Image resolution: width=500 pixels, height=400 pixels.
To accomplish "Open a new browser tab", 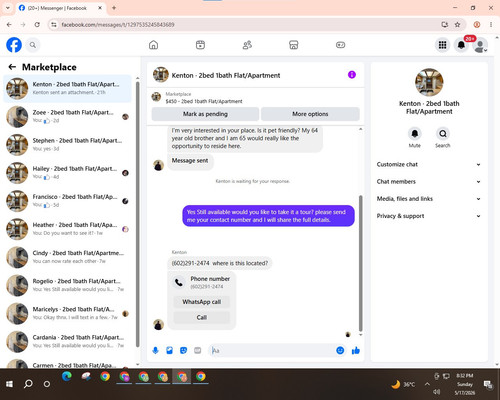I will tap(114, 8).
